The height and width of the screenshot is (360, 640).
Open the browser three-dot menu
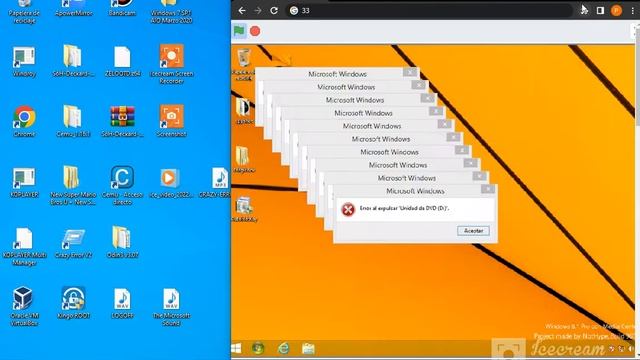pyautogui.click(x=633, y=11)
